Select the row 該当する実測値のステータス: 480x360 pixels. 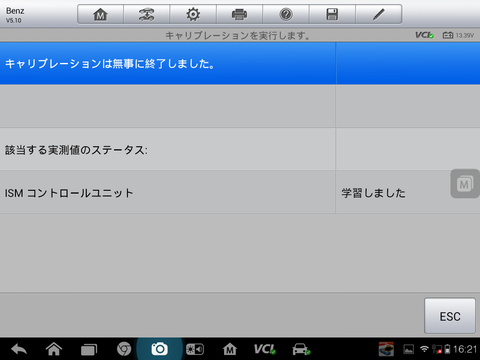coord(240,149)
